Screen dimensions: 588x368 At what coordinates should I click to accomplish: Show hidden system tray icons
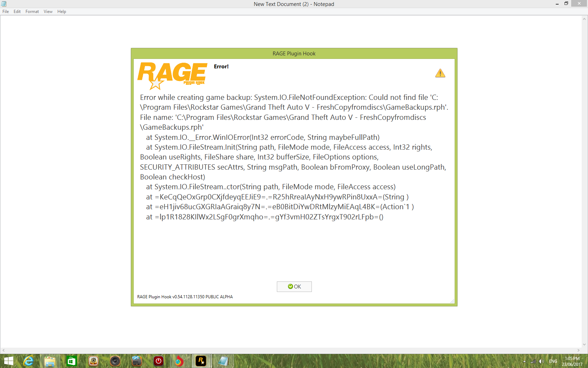coord(524,361)
